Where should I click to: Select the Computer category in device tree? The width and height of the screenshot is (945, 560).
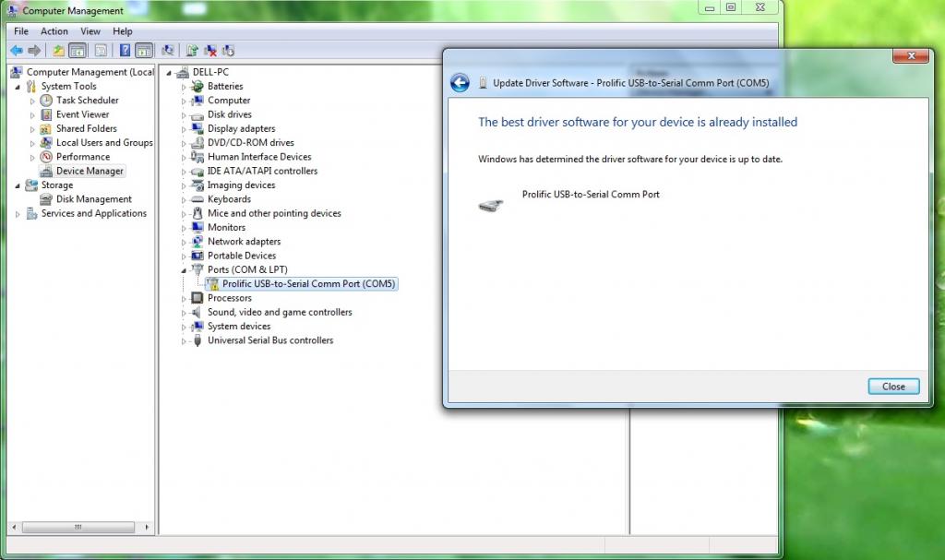point(229,101)
